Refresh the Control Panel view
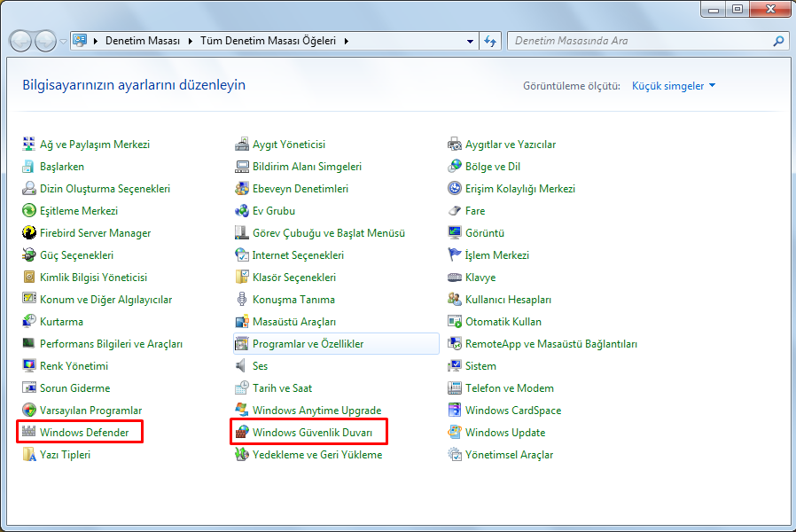This screenshot has width=796, height=532. pos(490,41)
